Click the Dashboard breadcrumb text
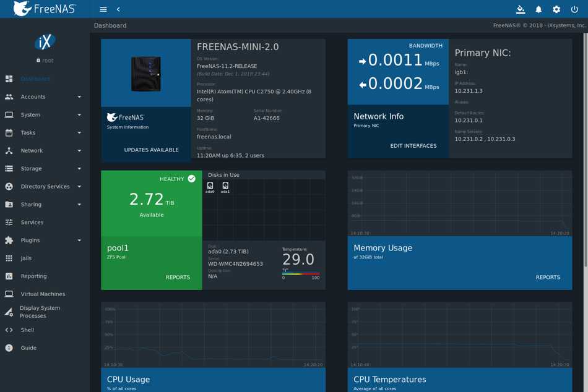This screenshot has width=588, height=392. (x=110, y=25)
